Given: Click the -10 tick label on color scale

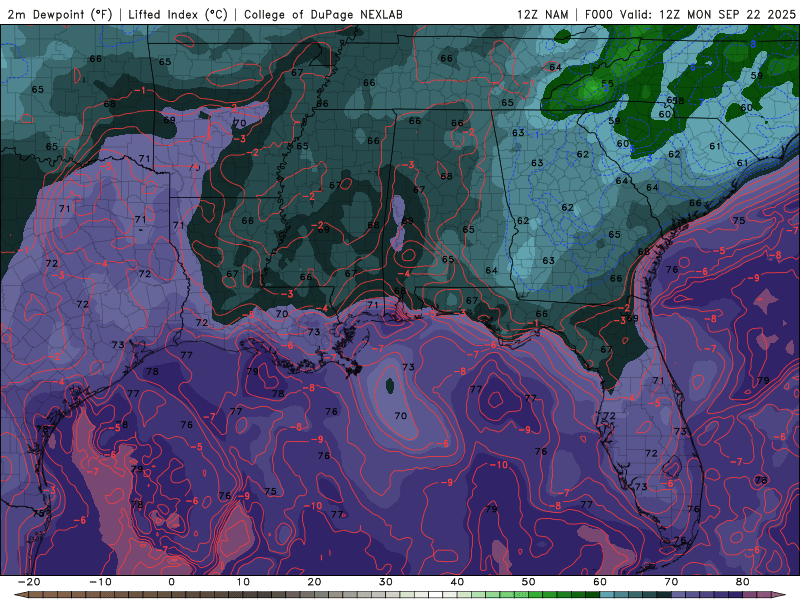Looking at the screenshot, I should tap(100, 582).
